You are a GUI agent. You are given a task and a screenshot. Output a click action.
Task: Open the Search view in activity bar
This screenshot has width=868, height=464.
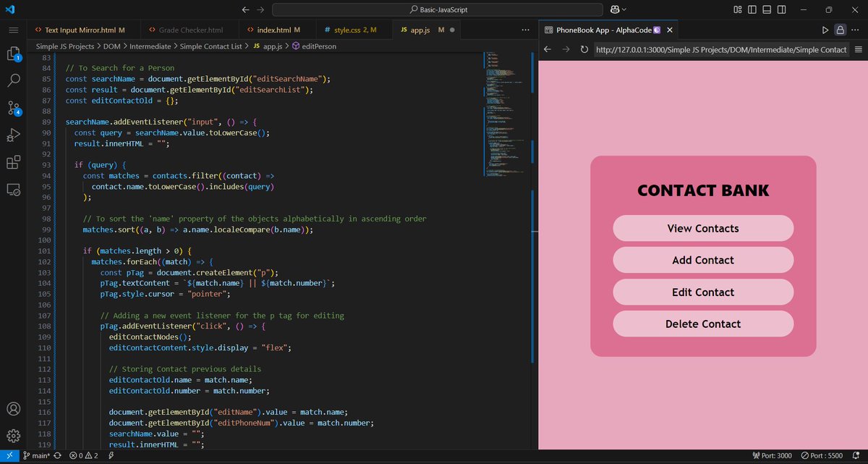(x=13, y=81)
